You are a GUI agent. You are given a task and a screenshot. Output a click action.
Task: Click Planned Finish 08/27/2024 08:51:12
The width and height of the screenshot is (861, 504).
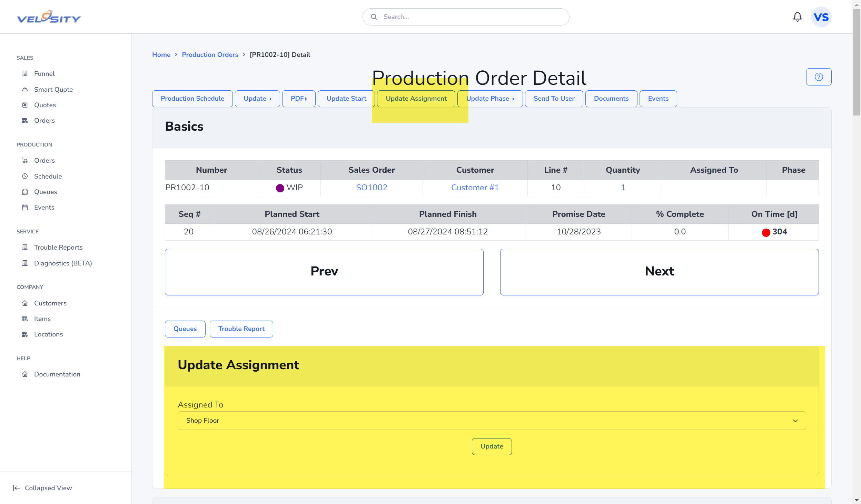[448, 232]
